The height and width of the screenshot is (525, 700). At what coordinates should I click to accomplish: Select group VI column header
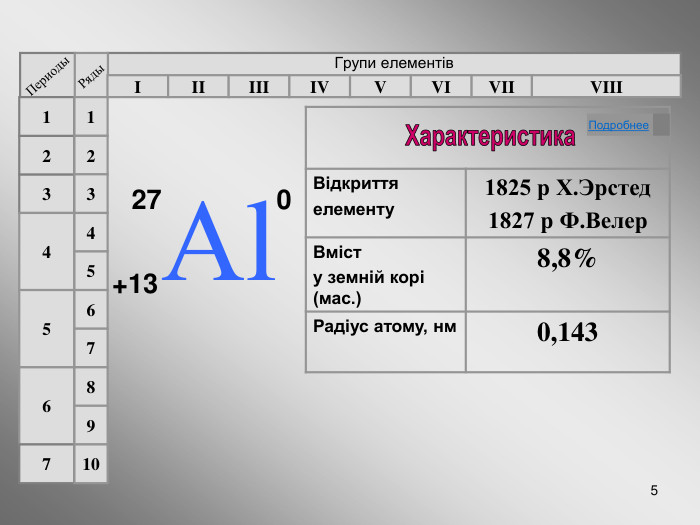click(441, 86)
